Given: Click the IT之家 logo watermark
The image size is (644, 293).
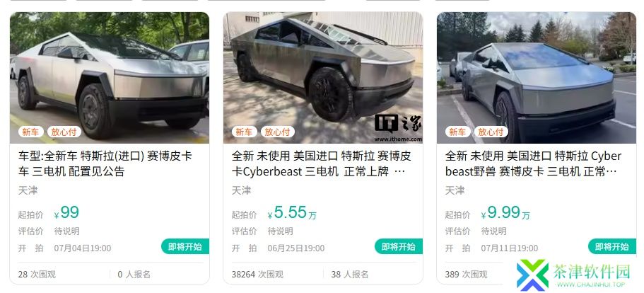Looking at the screenshot, I should coord(398,128).
